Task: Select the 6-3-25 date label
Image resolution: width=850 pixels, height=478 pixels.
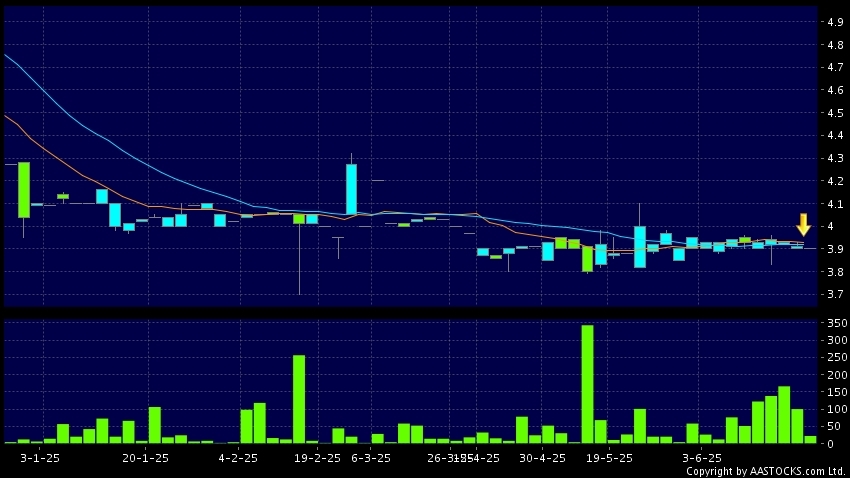Action: [x=371, y=458]
